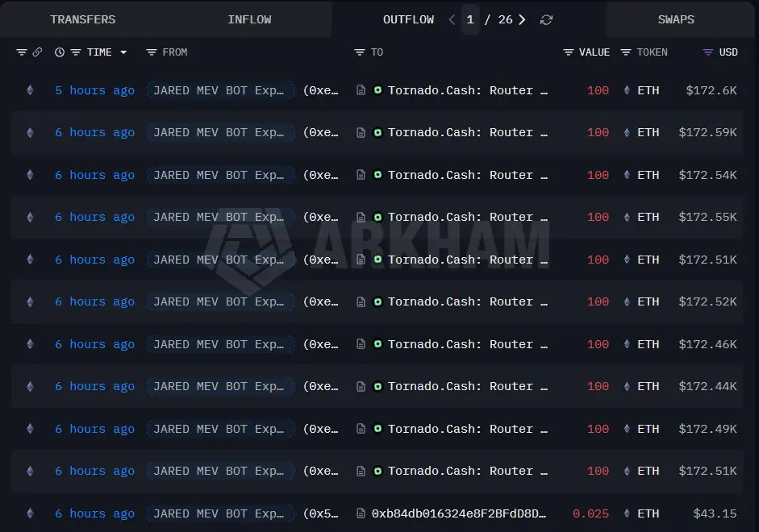Filter the TO column

click(x=359, y=52)
